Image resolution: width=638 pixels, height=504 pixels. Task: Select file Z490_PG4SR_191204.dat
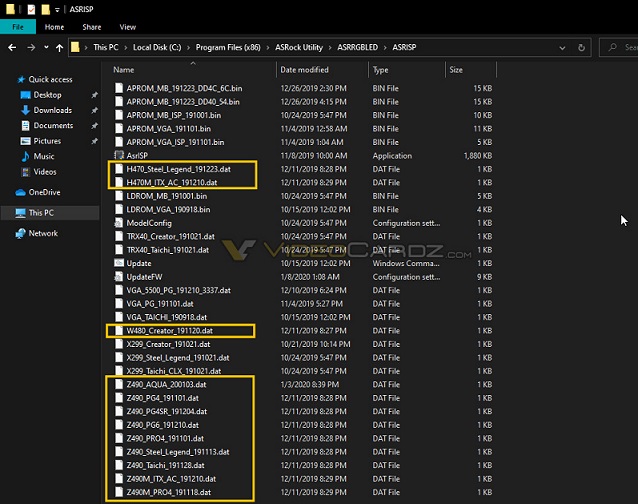click(x=167, y=411)
